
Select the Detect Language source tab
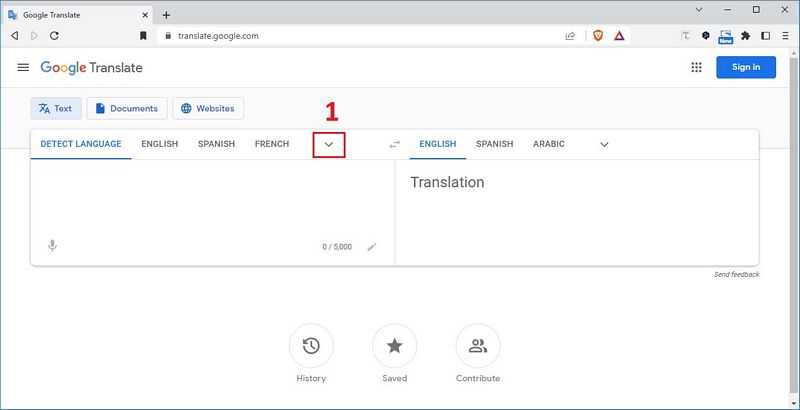pyautogui.click(x=81, y=144)
